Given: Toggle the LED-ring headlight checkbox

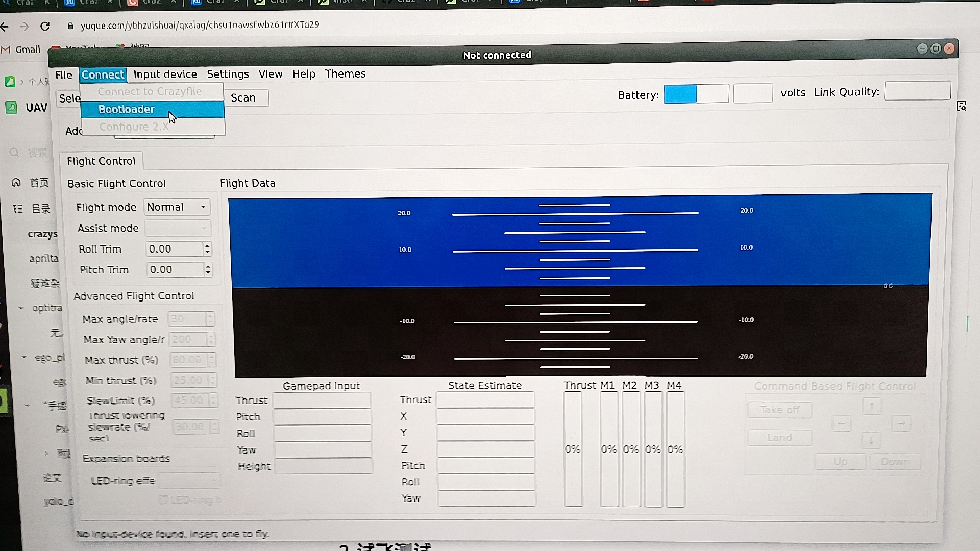Looking at the screenshot, I should pyautogui.click(x=163, y=499).
